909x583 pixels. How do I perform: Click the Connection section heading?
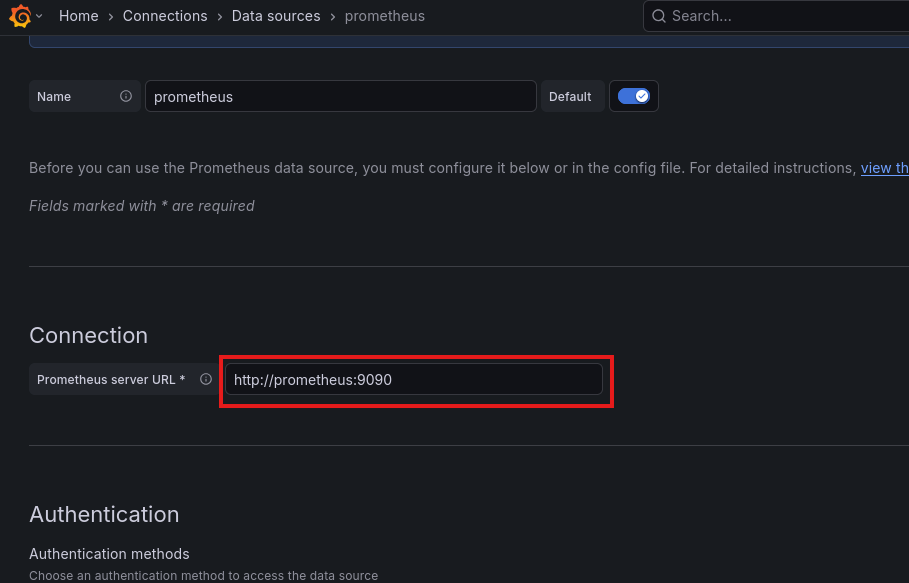(x=89, y=336)
